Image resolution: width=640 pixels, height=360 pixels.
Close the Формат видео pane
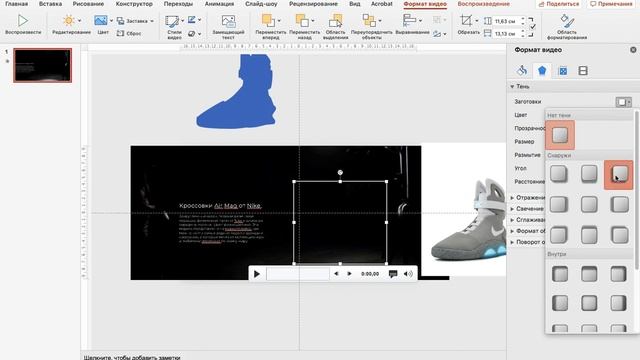pyautogui.click(x=633, y=50)
